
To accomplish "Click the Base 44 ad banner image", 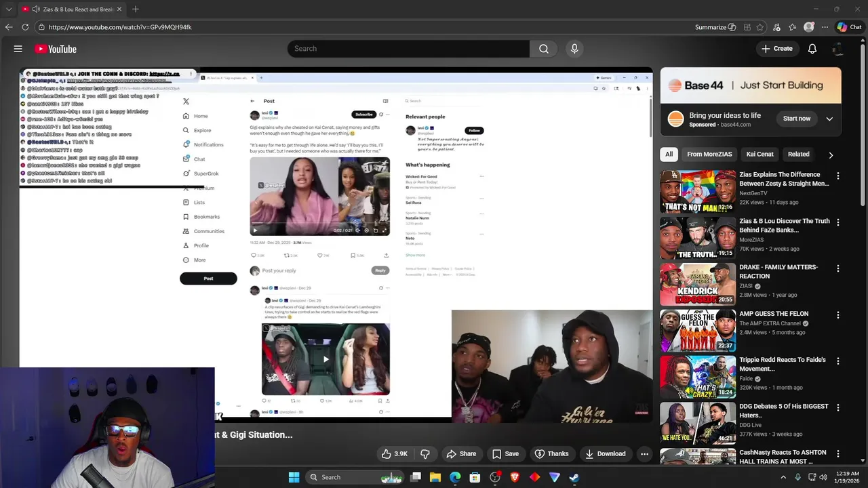I will click(751, 85).
